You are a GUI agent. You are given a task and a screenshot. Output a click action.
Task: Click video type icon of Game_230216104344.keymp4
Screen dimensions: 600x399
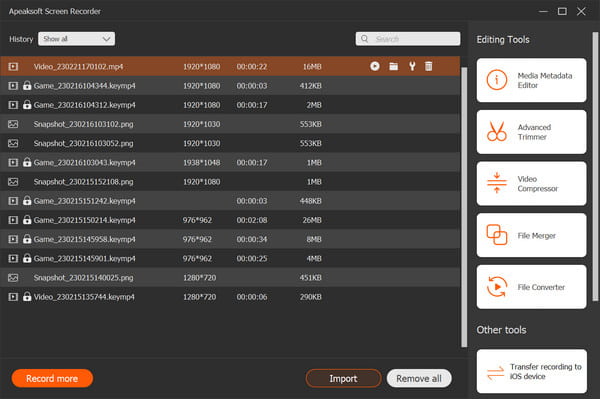click(13, 86)
